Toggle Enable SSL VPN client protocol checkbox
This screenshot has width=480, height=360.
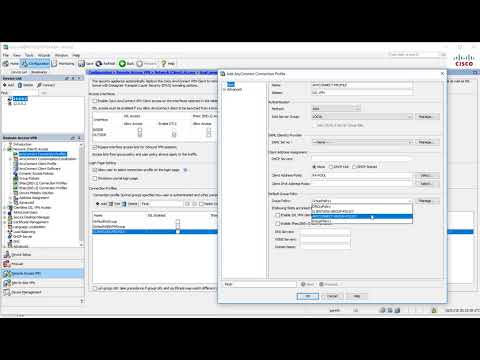[277, 215]
